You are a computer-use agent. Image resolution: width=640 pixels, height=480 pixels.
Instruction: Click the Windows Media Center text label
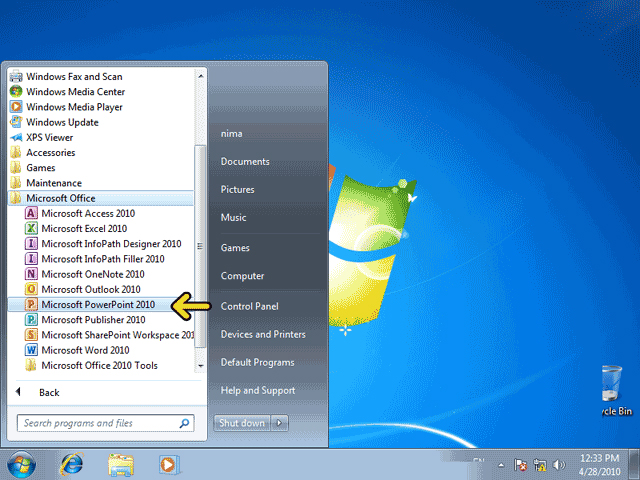(x=76, y=91)
